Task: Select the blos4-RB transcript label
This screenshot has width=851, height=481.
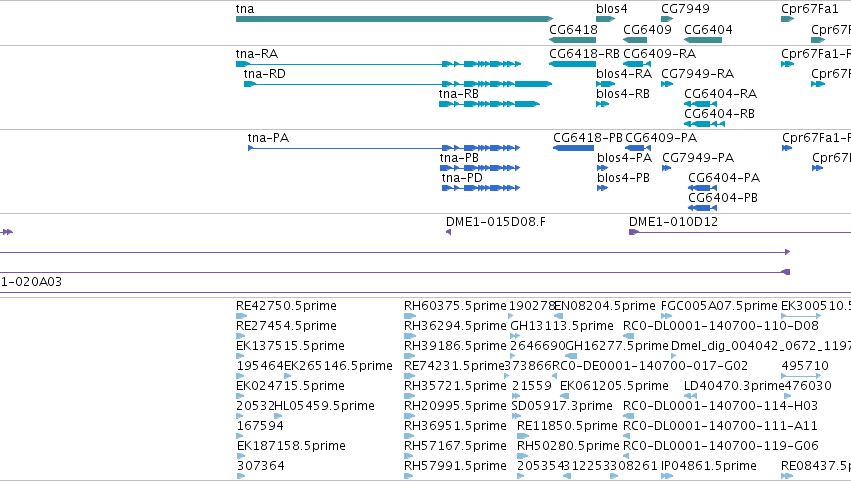Action: (x=623, y=94)
